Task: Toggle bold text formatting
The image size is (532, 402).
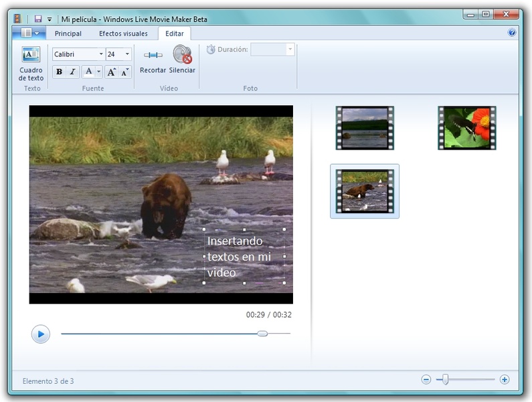Action: (59, 72)
